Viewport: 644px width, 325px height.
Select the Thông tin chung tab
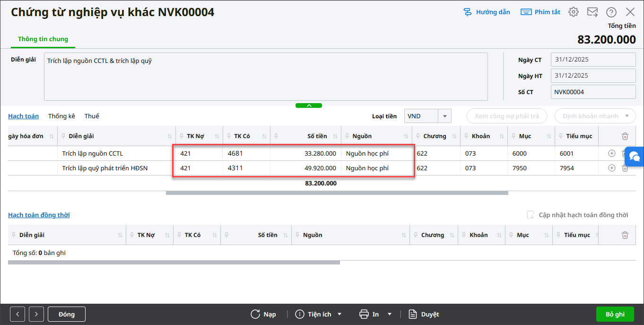point(43,39)
